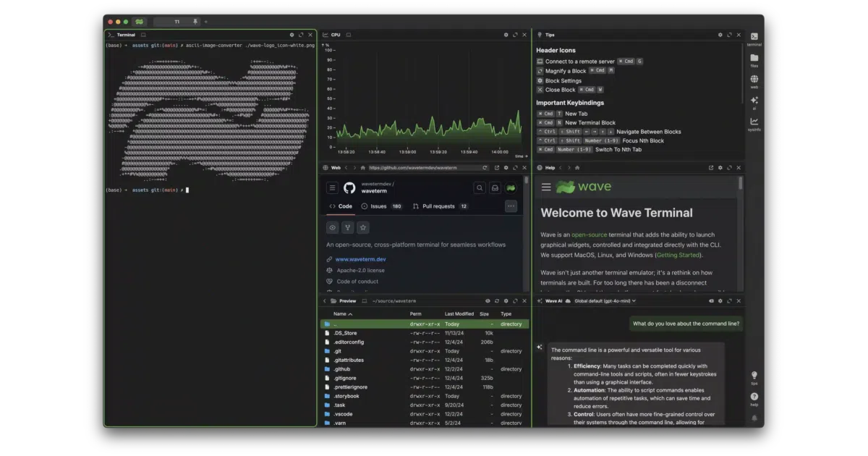Open Tips block settings gear
Image resolution: width=868 pixels, height=456 pixels.
tap(720, 35)
